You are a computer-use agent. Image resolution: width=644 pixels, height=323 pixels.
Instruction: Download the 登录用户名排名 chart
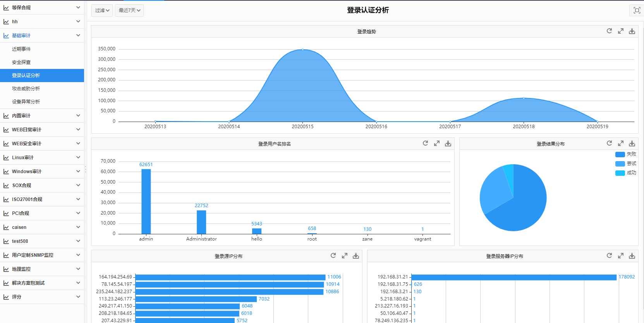coord(448,143)
